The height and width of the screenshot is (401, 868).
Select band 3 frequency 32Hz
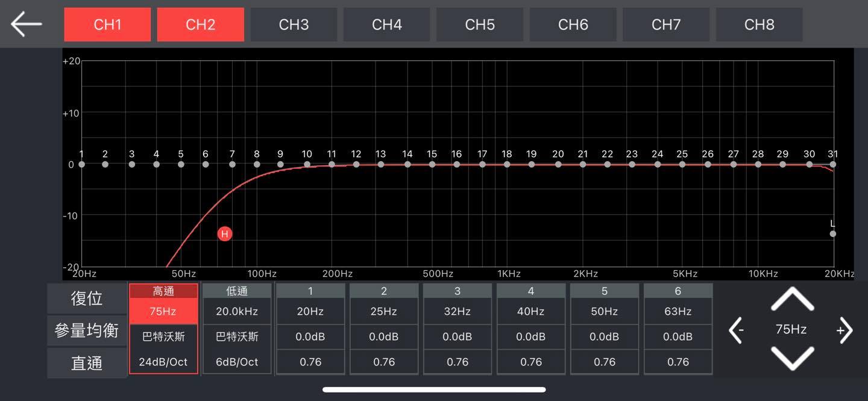(x=458, y=312)
